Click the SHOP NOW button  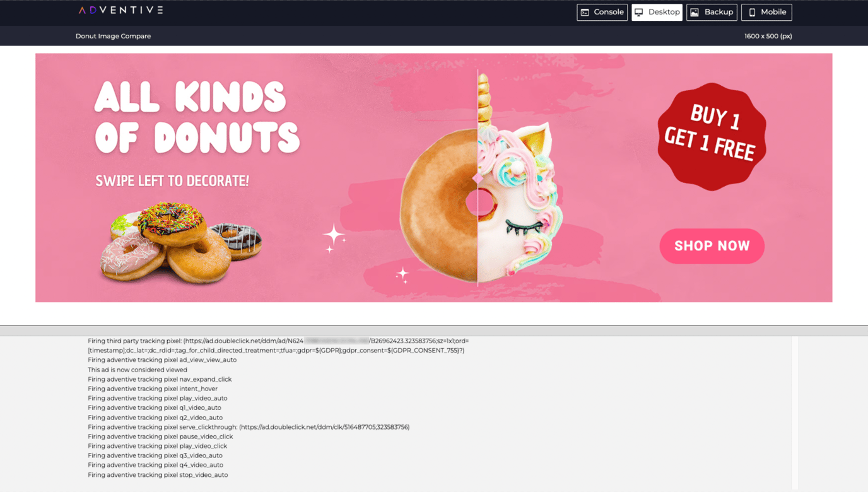pos(712,246)
